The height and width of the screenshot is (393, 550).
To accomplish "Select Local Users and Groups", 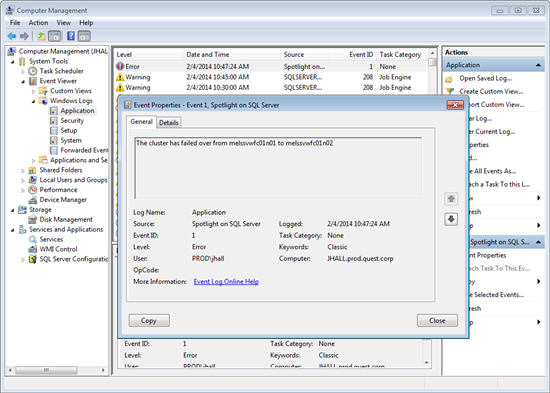I will pyautogui.click(x=73, y=180).
